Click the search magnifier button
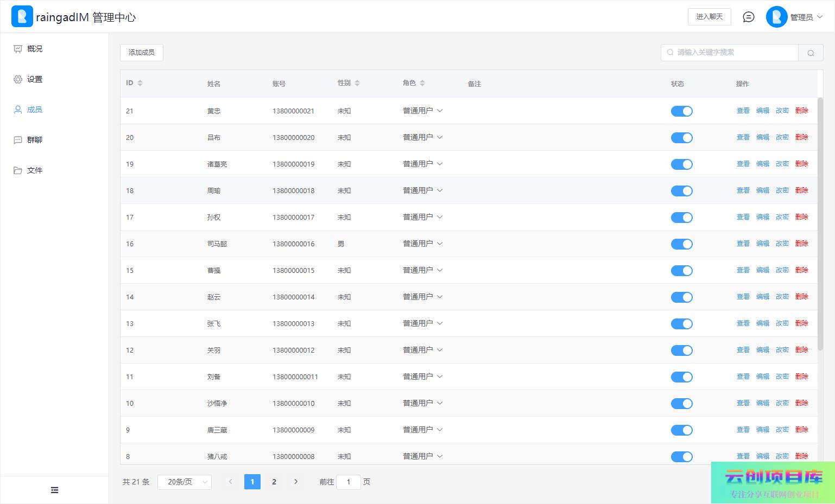The height and width of the screenshot is (504, 835). tap(811, 53)
